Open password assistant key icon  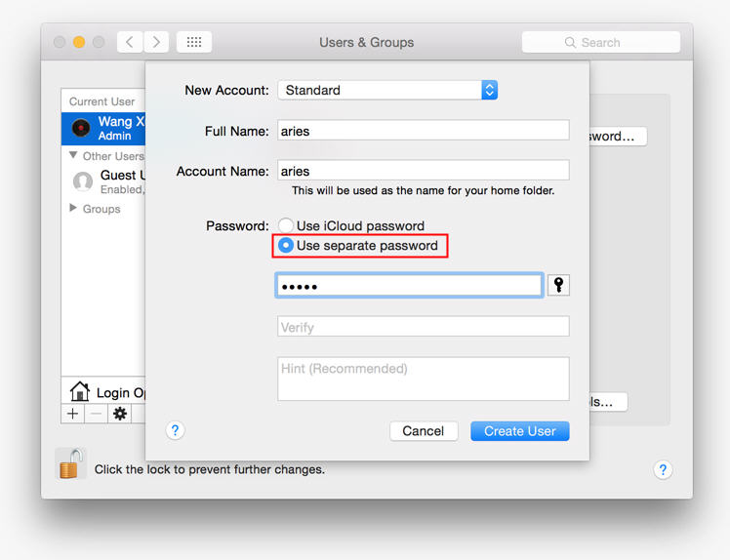(x=558, y=285)
